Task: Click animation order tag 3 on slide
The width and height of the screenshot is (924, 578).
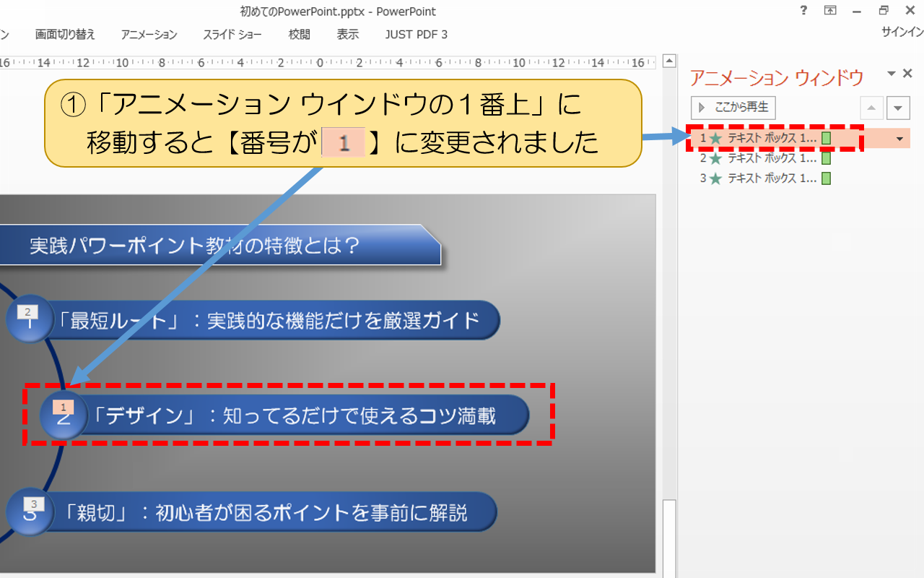Action: 33,504
